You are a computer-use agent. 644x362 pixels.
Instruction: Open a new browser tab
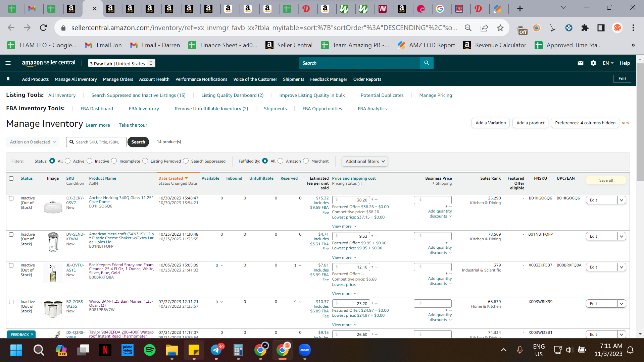[x=520, y=9]
